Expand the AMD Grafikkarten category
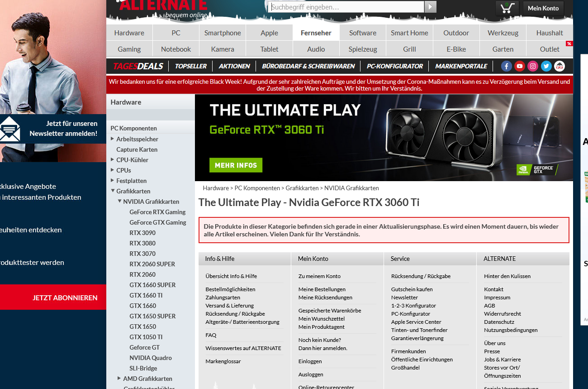The width and height of the screenshot is (588, 389). pos(119,378)
